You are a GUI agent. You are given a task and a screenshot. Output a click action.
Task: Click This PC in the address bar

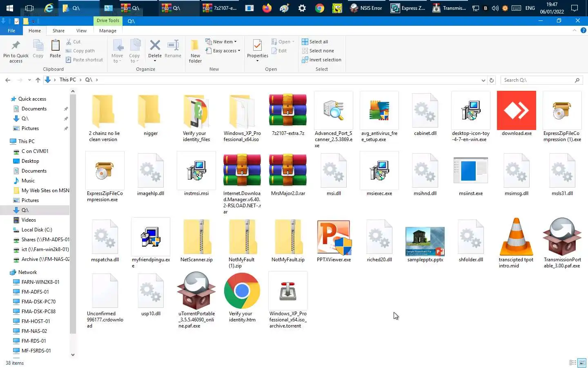[68, 80]
